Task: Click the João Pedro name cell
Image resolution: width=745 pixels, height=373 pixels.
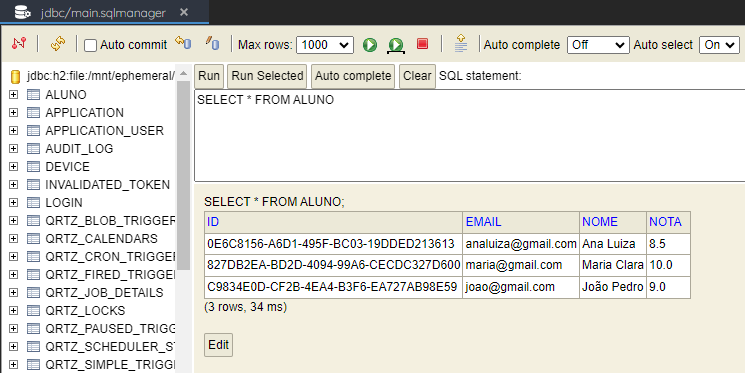Action: click(x=613, y=287)
